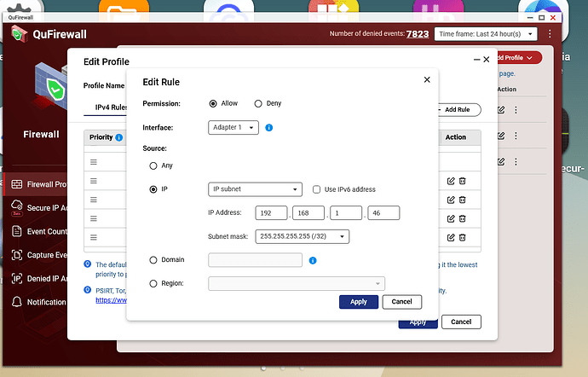Select the Domain source radio button

click(x=153, y=260)
